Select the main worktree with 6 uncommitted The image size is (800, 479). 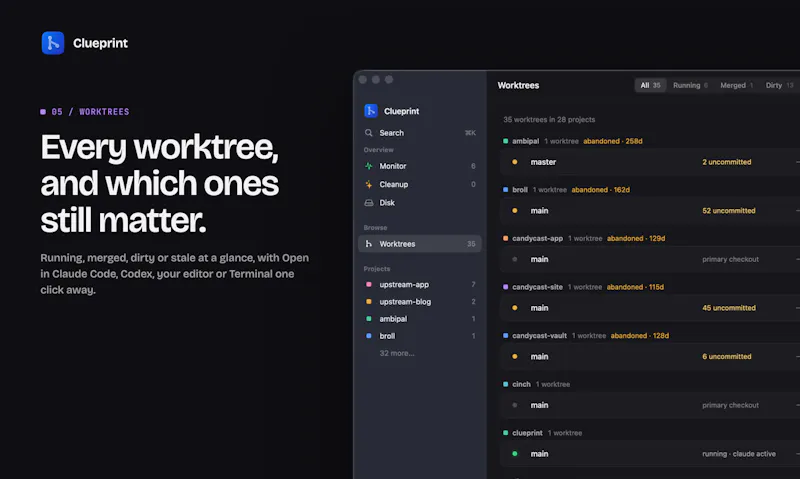tap(650, 356)
